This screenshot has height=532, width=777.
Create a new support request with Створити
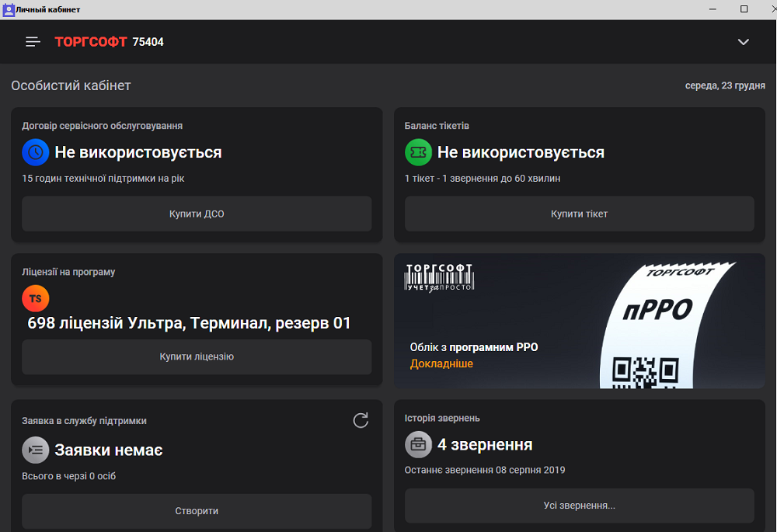[197, 511]
